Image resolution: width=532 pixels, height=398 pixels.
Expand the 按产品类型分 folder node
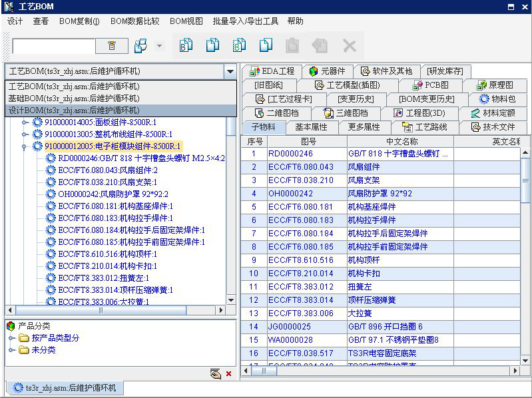coord(12,338)
